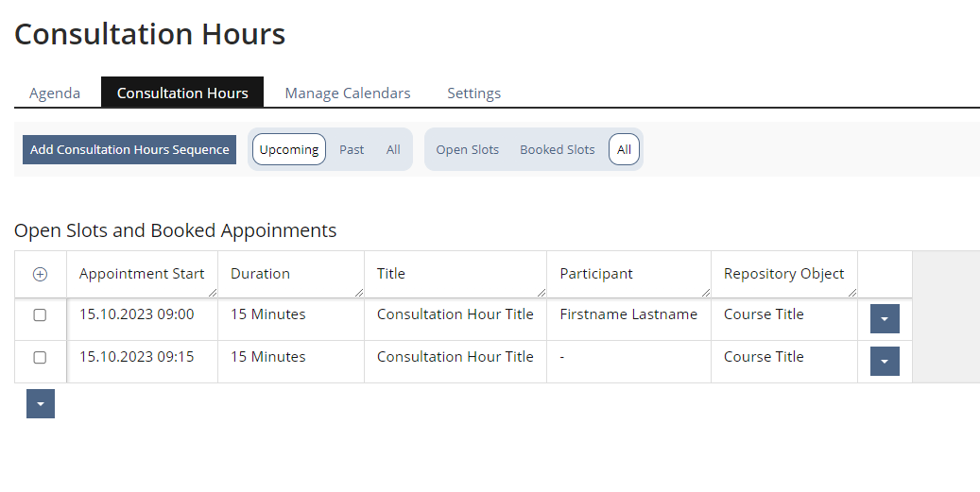The image size is (980, 492).
Task: Click the plus icon in table header
Action: coord(40,274)
